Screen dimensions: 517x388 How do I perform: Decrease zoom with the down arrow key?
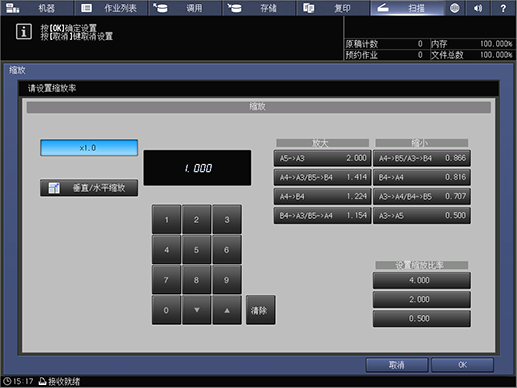coord(196,310)
